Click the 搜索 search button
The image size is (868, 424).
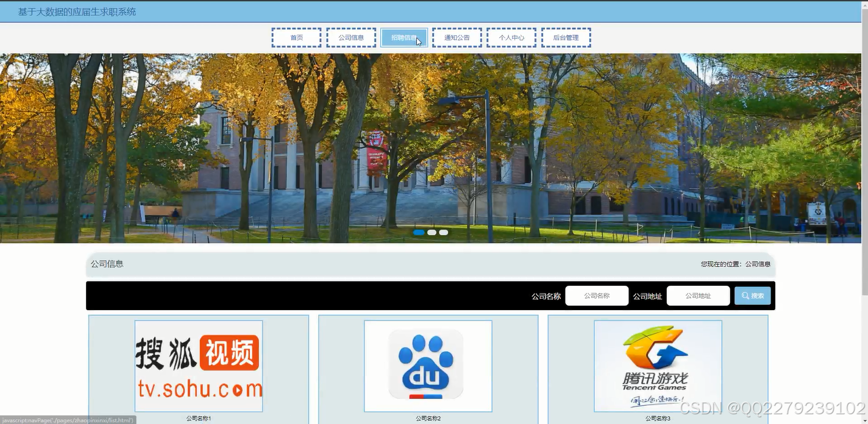point(752,295)
